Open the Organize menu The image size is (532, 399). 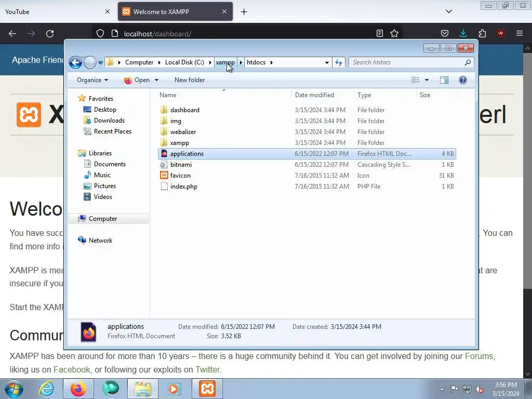point(92,79)
